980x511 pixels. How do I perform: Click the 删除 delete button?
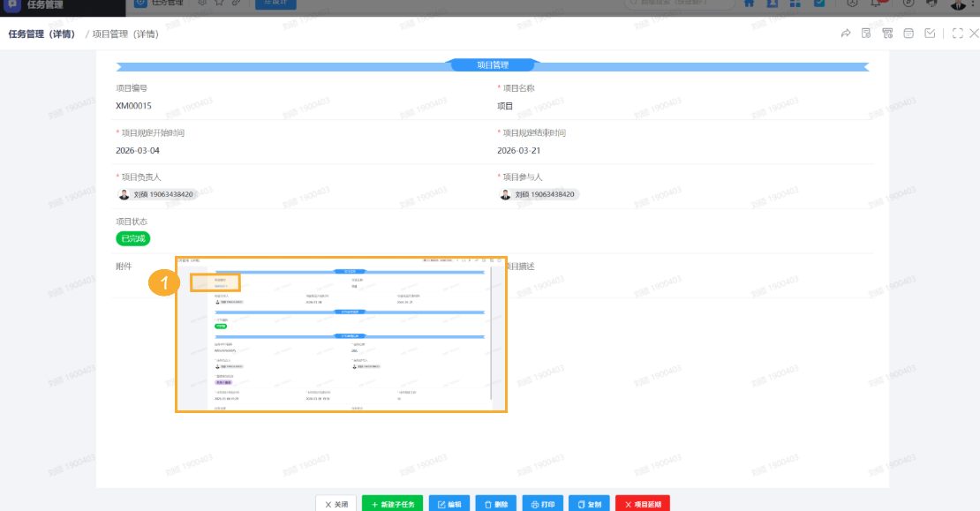(496, 504)
